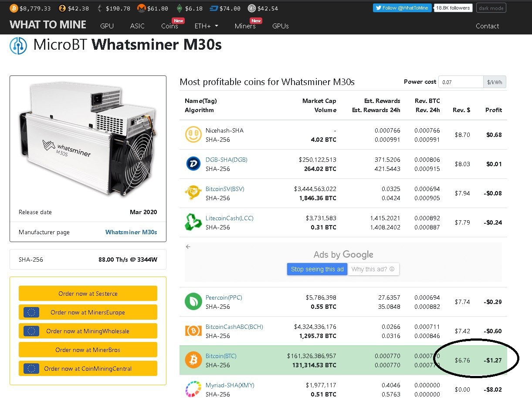Open the GPU menu item

(x=107, y=26)
